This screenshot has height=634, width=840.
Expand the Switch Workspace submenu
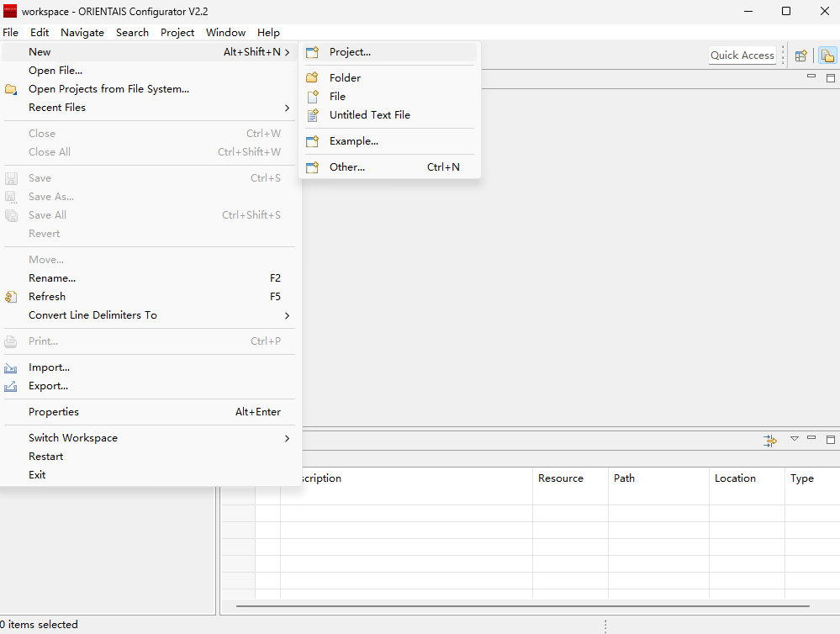(x=73, y=438)
